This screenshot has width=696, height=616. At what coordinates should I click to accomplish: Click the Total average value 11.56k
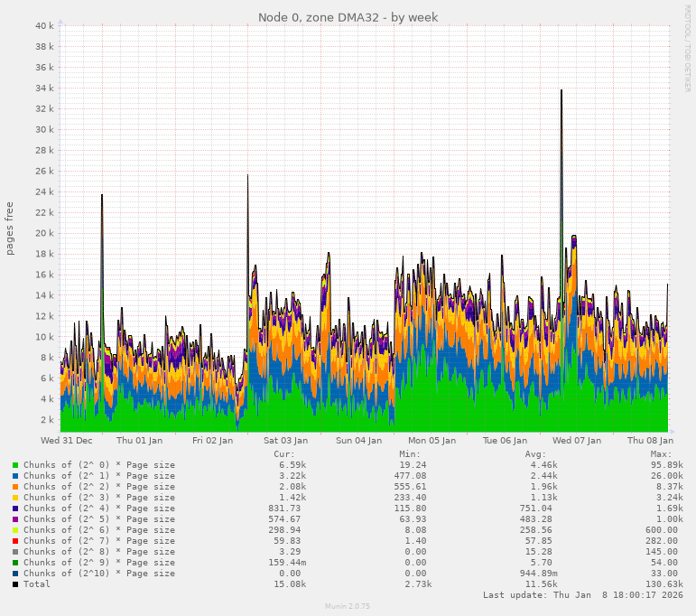pyautogui.click(x=542, y=584)
